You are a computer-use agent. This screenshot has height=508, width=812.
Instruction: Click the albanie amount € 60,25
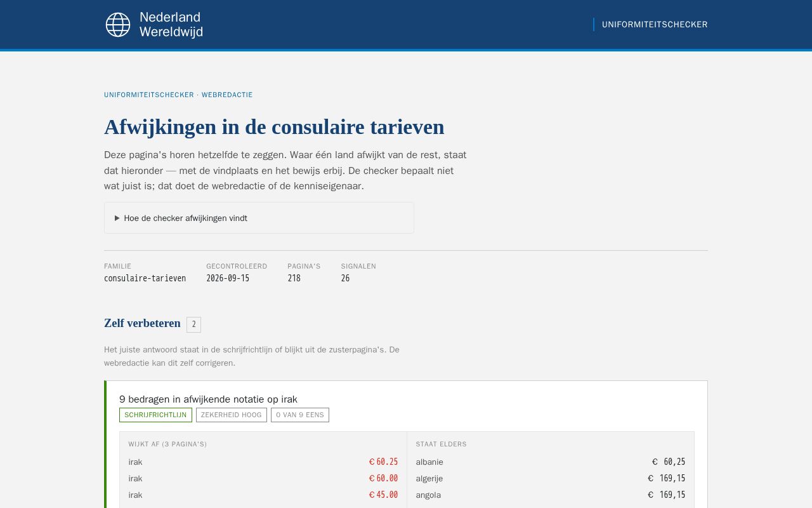(x=669, y=462)
